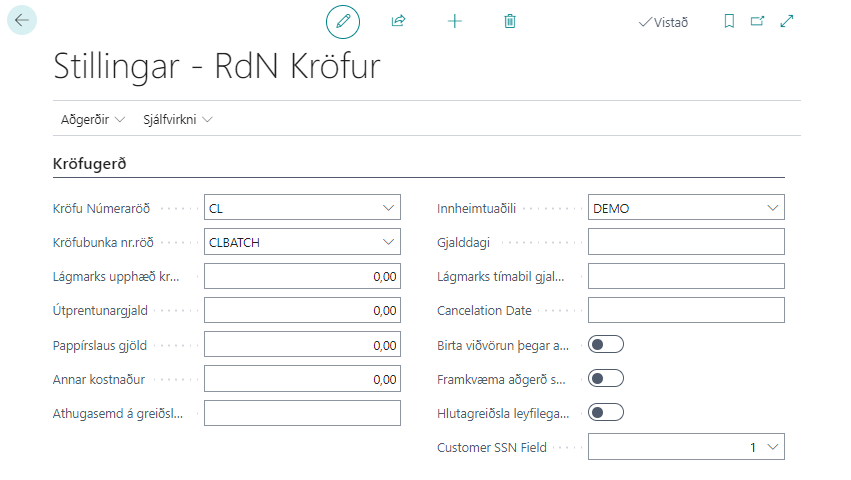Click the plus icon to create new
This screenshot has width=851, height=480.
(455, 21)
